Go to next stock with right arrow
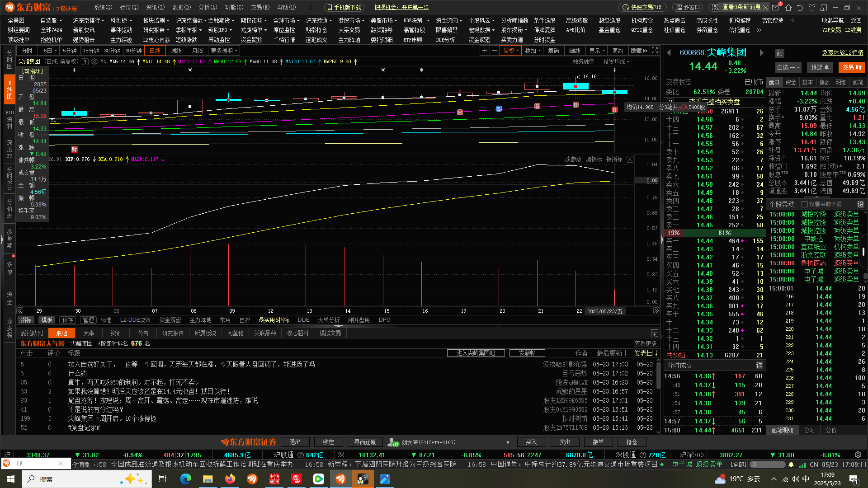 (x=761, y=53)
